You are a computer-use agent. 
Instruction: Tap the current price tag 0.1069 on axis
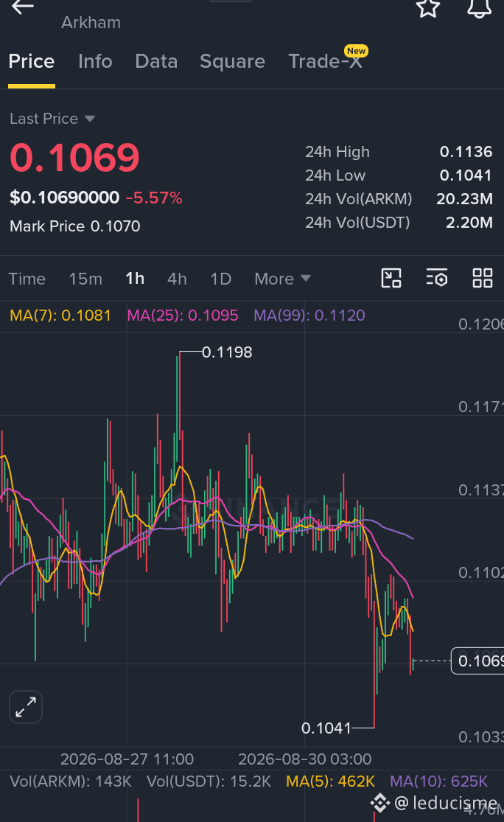pyautogui.click(x=477, y=661)
